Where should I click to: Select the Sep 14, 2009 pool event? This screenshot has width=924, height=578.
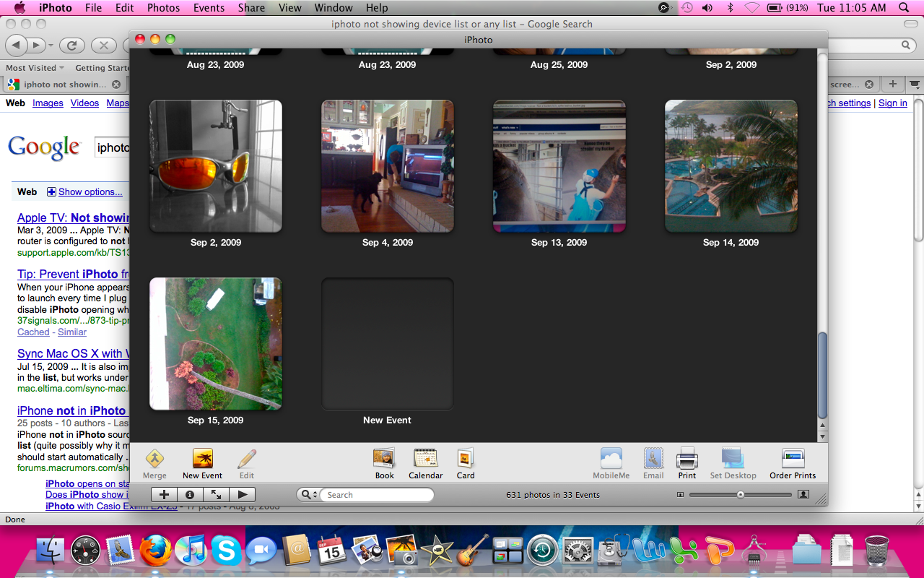point(731,166)
